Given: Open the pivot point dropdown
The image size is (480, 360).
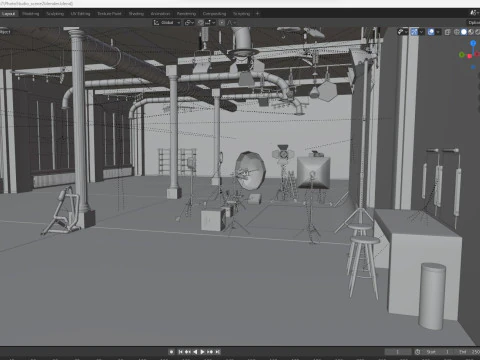Looking at the screenshot, I should (189, 23).
